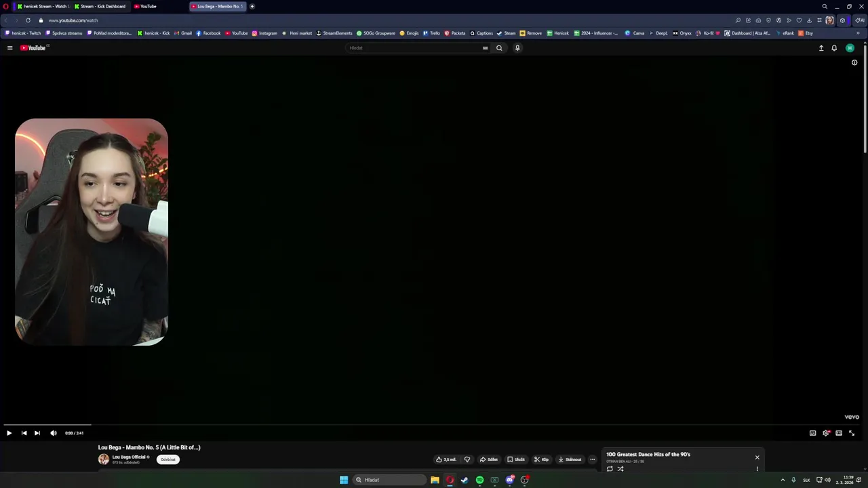Screen dimensions: 868x488
Task: Dislike the video
Action: pos(467,460)
